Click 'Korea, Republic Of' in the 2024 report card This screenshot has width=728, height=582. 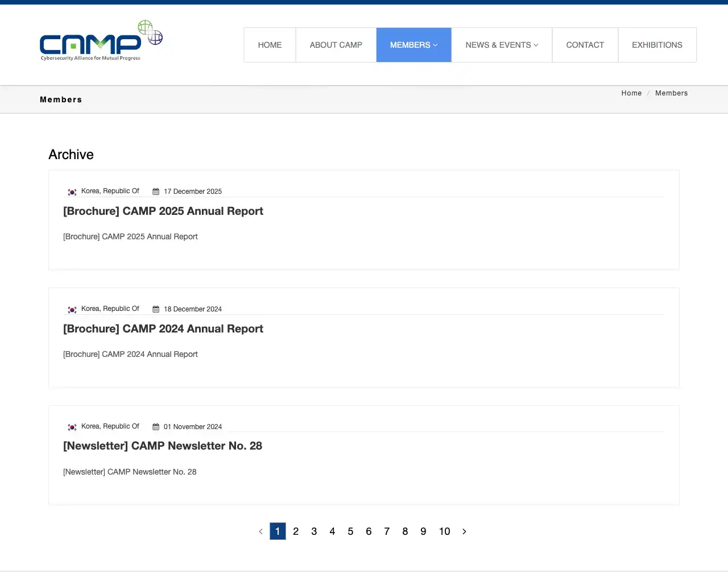point(110,309)
